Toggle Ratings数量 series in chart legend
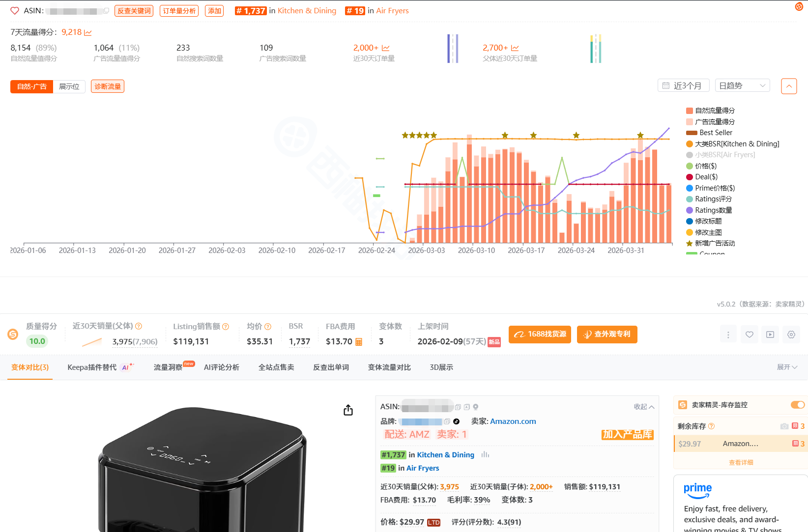Image resolution: width=808 pixels, height=532 pixels. point(713,210)
